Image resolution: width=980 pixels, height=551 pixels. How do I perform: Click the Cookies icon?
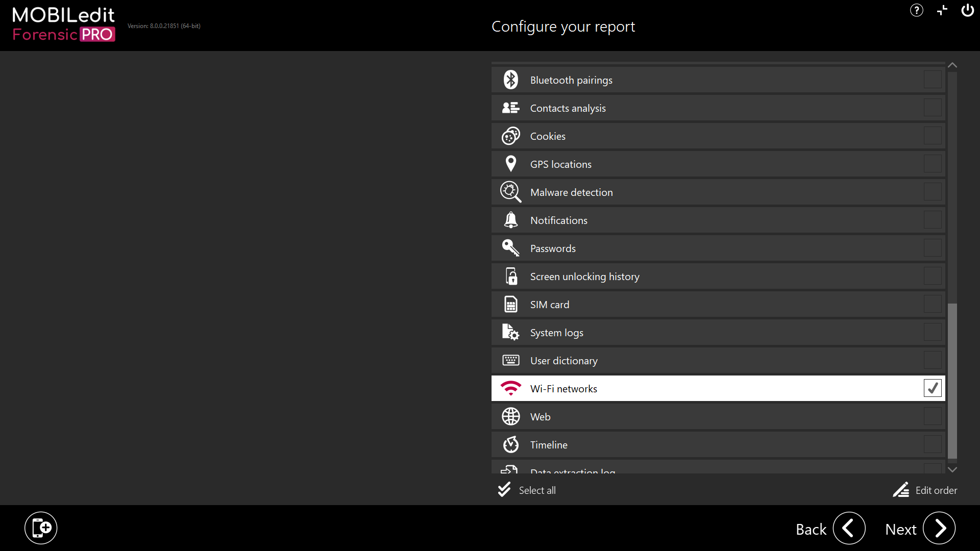(x=510, y=136)
